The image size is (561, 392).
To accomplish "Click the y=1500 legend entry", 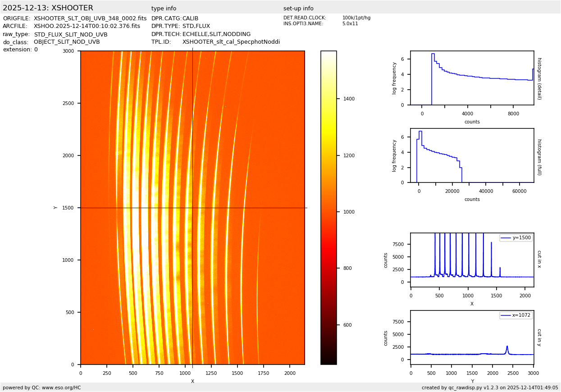I will pyautogui.click(x=516, y=238).
